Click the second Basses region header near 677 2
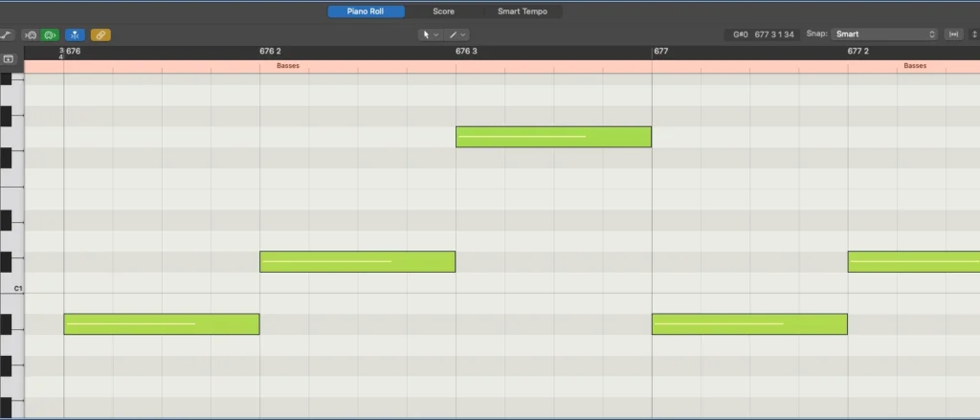Viewport: 980px width, 420px height. pyautogui.click(x=915, y=66)
